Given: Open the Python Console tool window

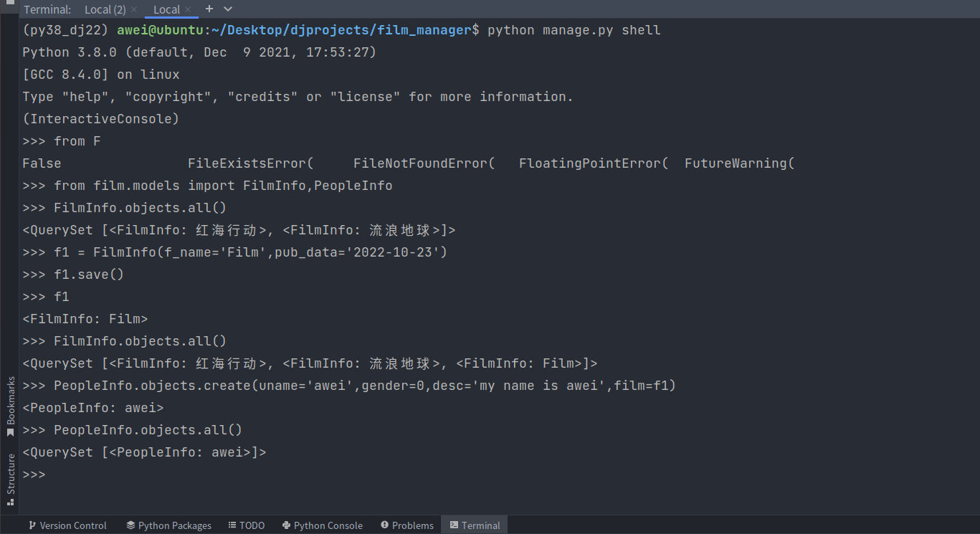Looking at the screenshot, I should [323, 525].
